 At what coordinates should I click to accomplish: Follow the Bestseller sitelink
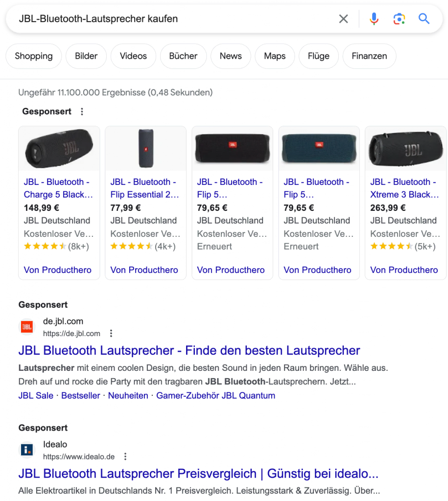click(x=81, y=395)
